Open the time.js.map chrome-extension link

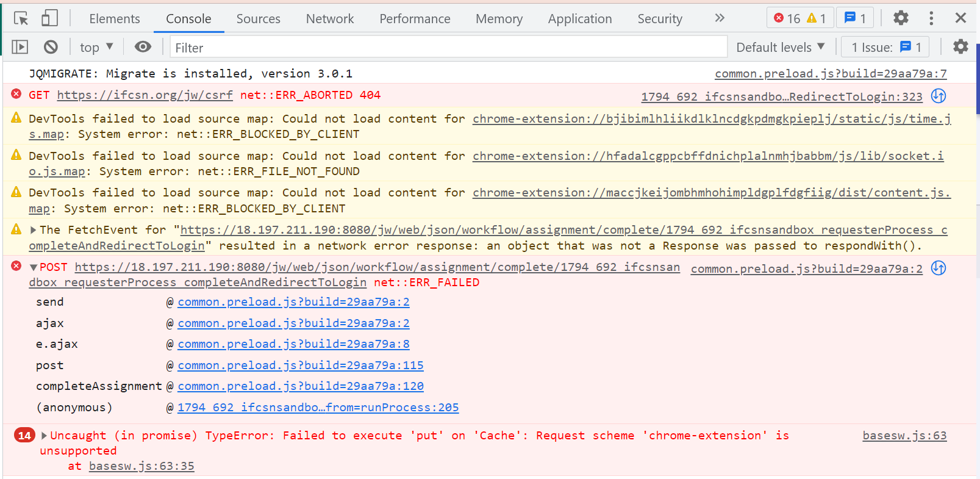490,126
